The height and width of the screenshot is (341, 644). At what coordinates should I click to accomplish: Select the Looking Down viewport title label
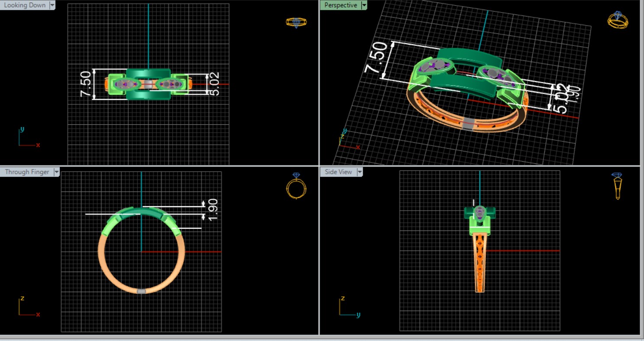24,5
